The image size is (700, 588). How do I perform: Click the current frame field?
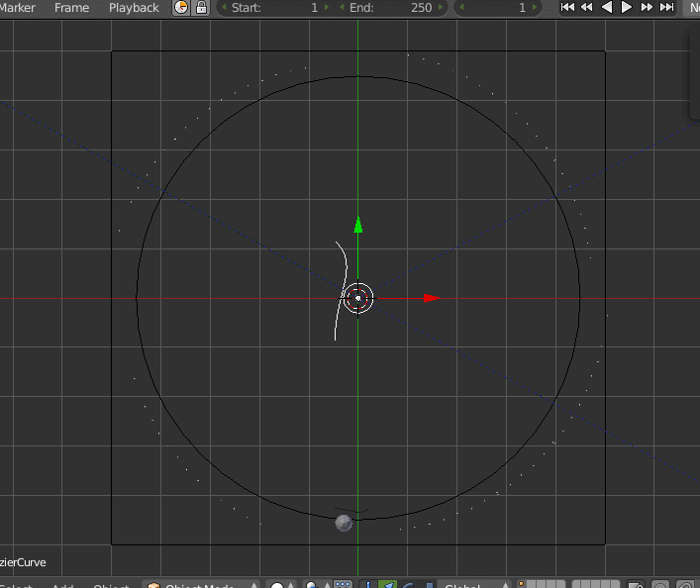click(x=498, y=8)
